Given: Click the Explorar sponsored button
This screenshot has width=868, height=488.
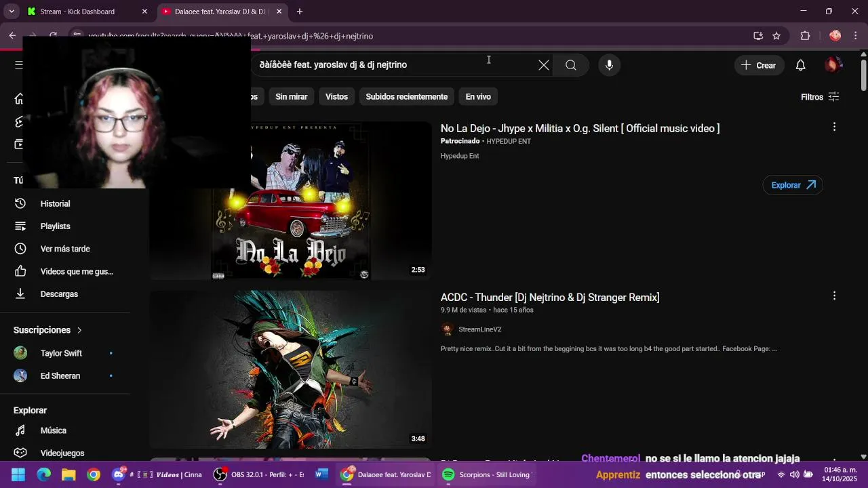Looking at the screenshot, I should 793,185.
